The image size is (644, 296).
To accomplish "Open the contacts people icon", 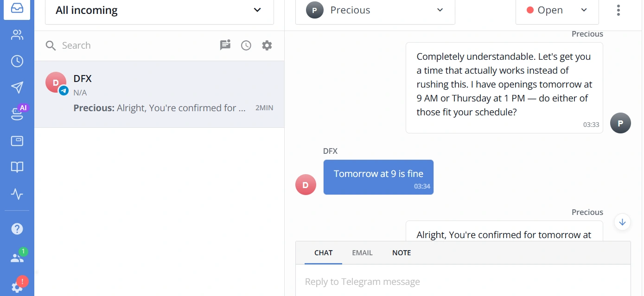I will [x=17, y=35].
